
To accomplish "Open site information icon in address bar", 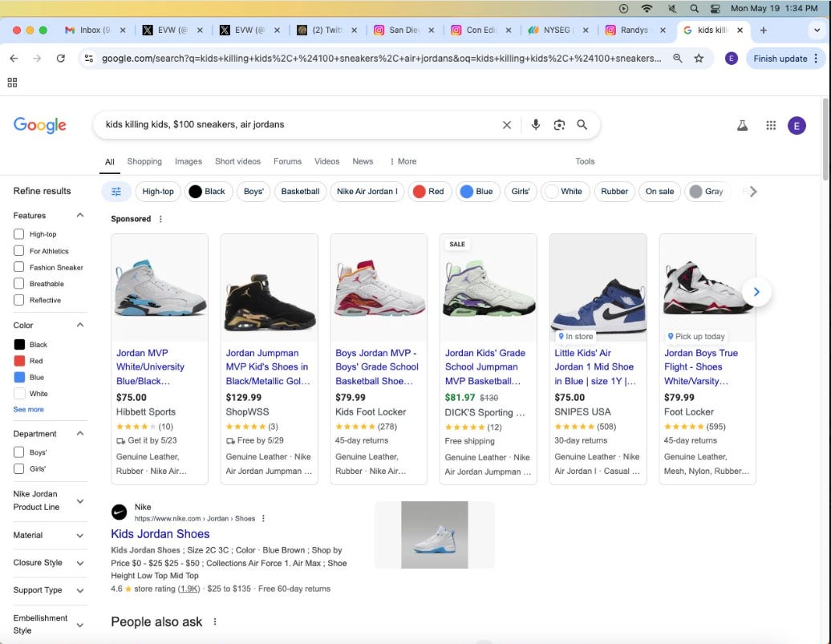I will click(89, 59).
